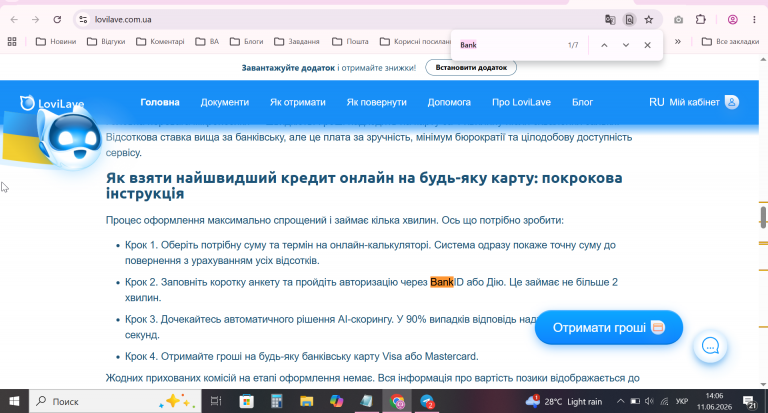Open Microsoft Store from the taskbar
Screen dimensions: 768x413
(x=246, y=401)
